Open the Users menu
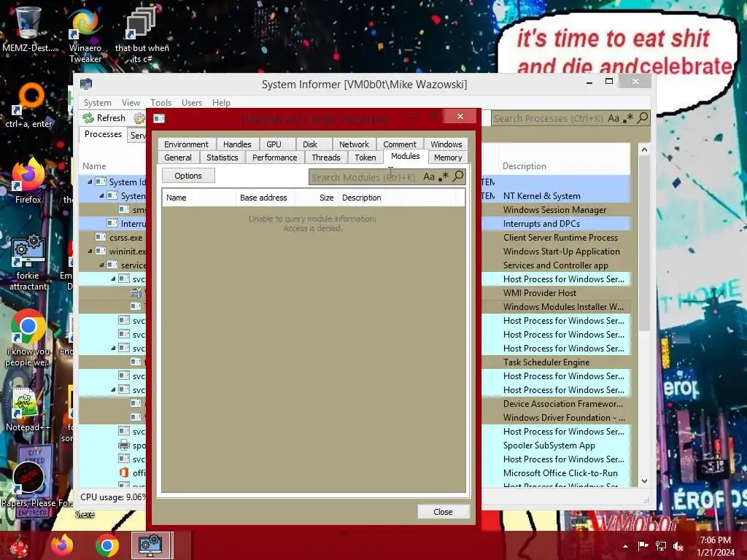The width and height of the screenshot is (747, 560). tap(192, 102)
